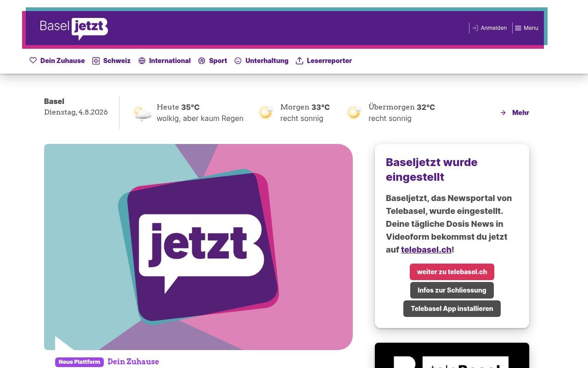Open the Sport section

[218, 61]
